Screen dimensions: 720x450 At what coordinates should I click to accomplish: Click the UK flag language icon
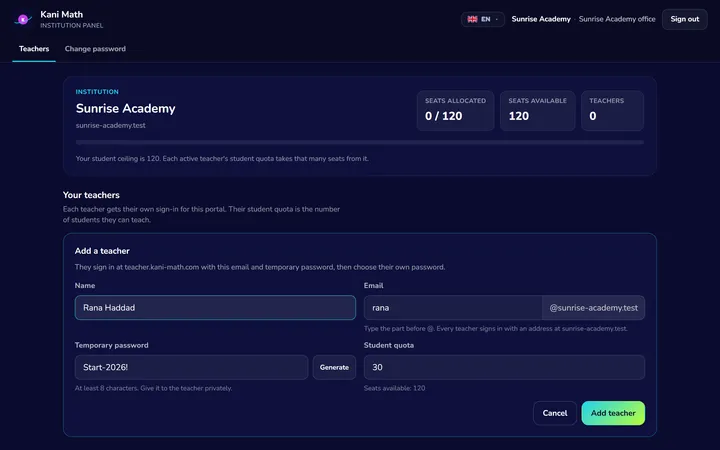click(472, 19)
